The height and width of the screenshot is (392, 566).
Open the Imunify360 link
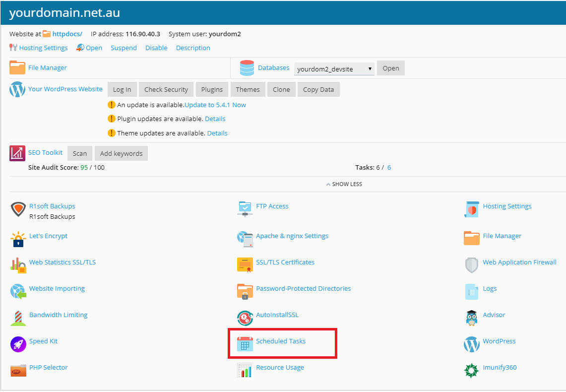click(x=500, y=368)
